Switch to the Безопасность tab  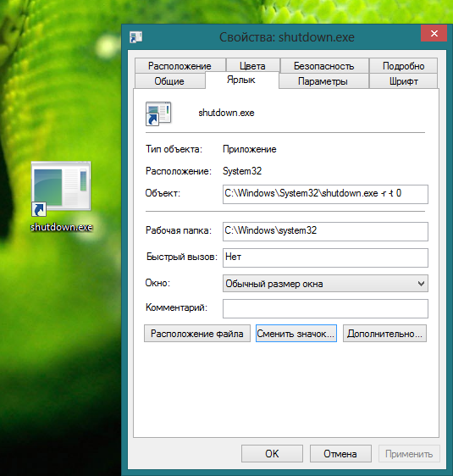pos(324,65)
